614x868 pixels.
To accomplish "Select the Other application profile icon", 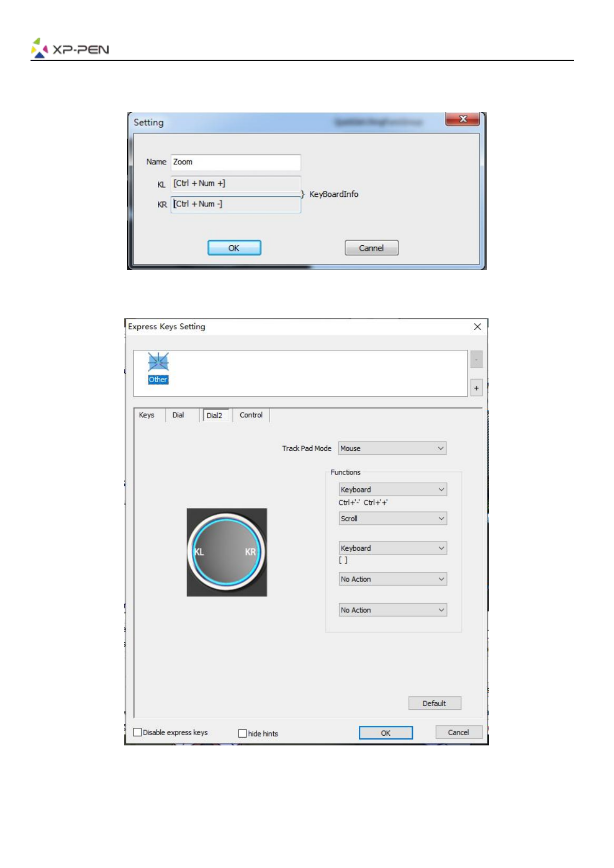I will 158,368.
